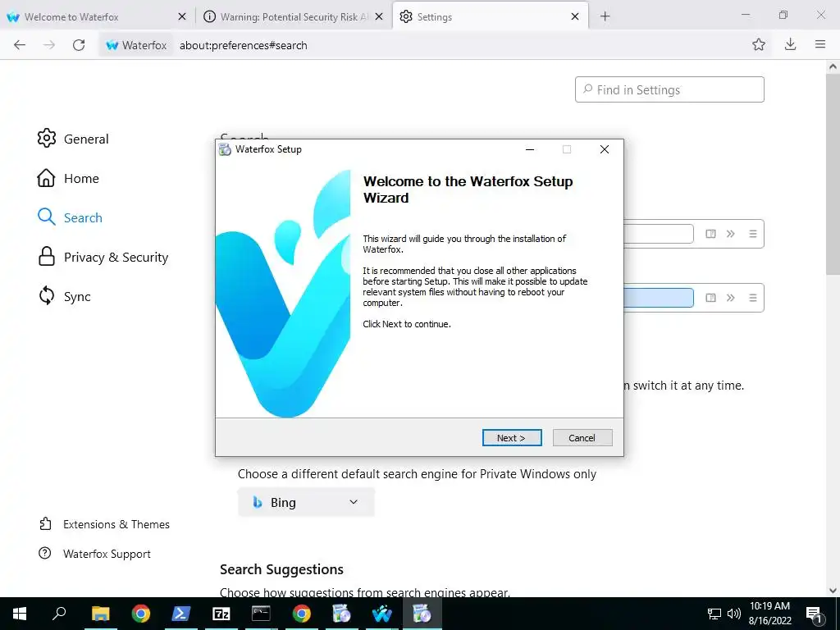The image size is (840, 630).
Task: Close the Waterfox Setup dialog
Action: (605, 149)
